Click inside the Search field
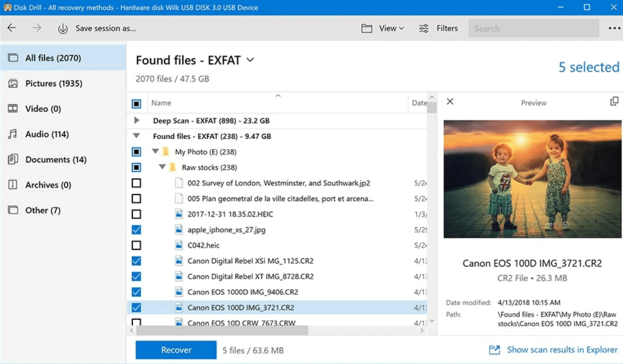Viewport: 623px width, 364px height. (533, 28)
